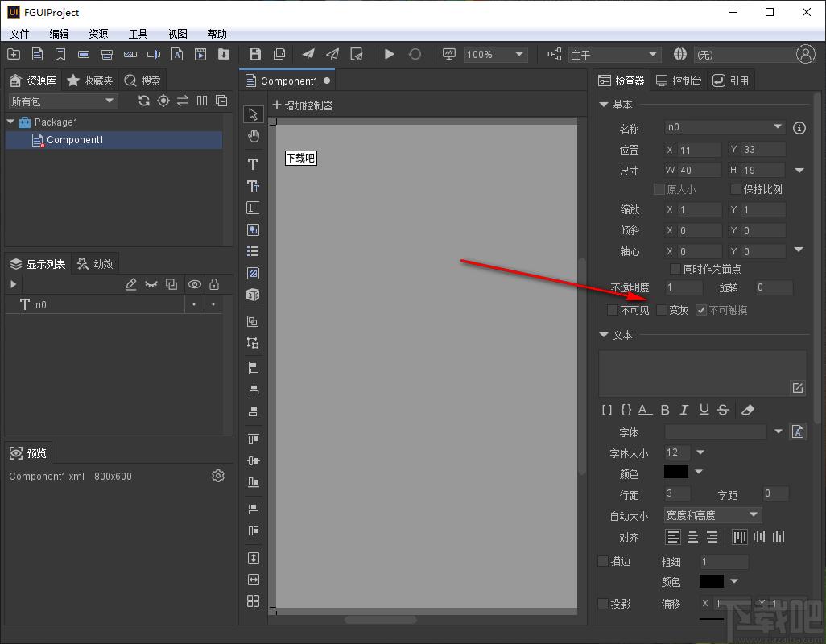Click the publish paper plane icon

coord(308,54)
